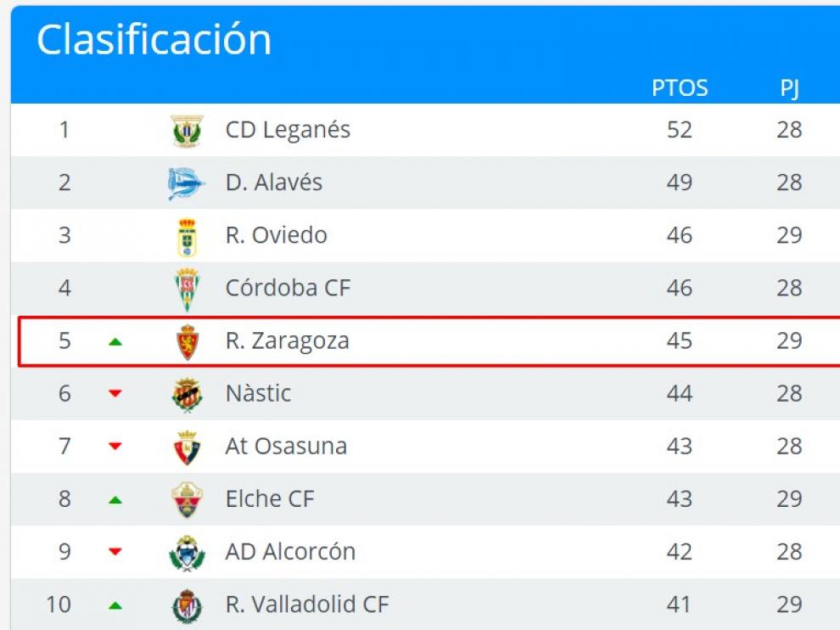The height and width of the screenshot is (630, 840).
Task: Click the Nàstic club crest
Action: pos(187,395)
